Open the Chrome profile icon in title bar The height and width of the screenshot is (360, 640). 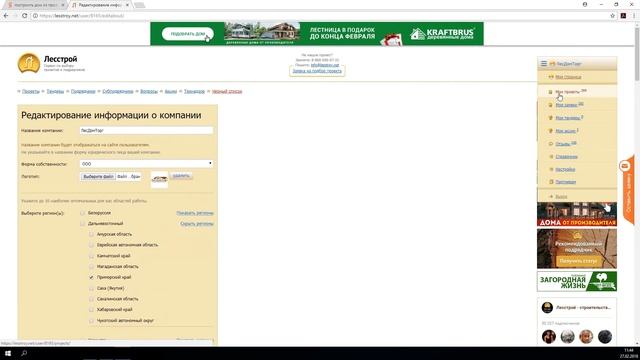coord(585,4)
